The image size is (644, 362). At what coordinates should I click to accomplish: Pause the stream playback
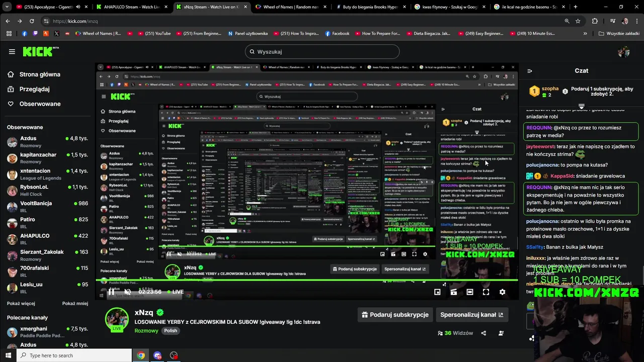coord(111,292)
